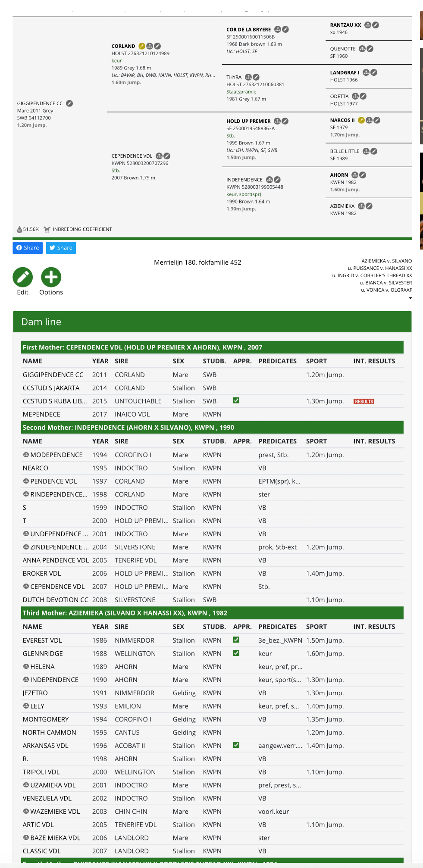Click the 'Staatsprämie' predicate under THYRA

pos(241,92)
